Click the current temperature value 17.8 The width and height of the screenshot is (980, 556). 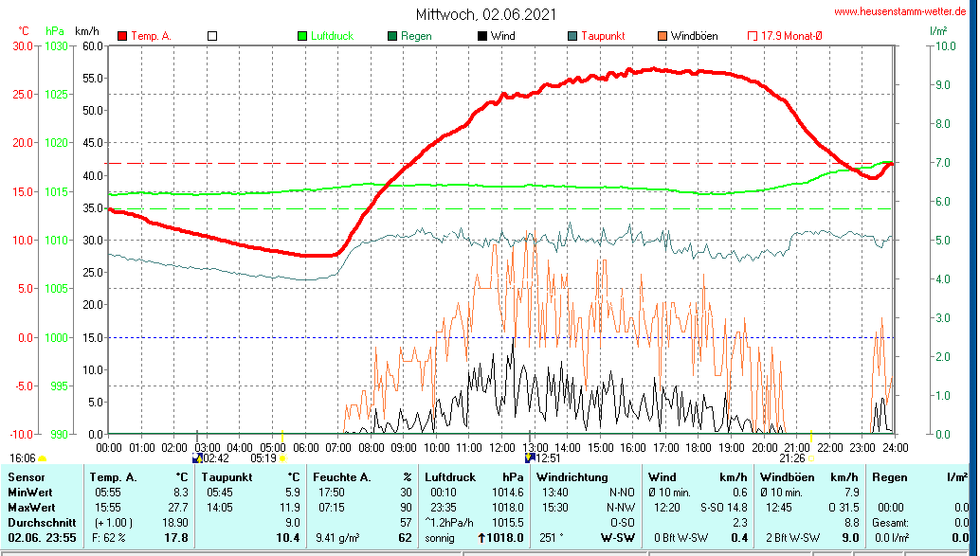pos(176,537)
